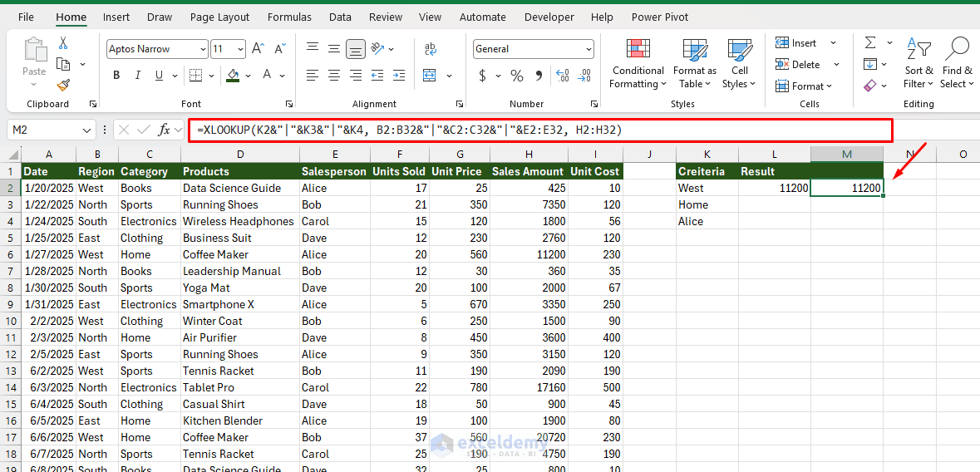Click the Format cells button

pyautogui.click(x=804, y=86)
